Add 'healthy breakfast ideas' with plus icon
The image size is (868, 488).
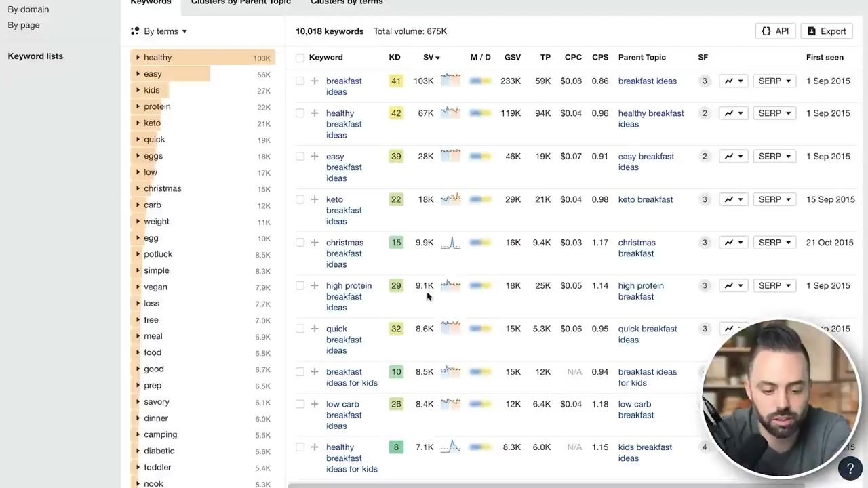[315, 113]
